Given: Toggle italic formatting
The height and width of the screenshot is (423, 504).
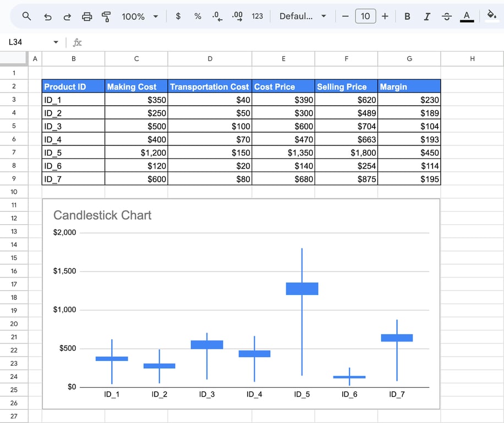Looking at the screenshot, I should [427, 17].
